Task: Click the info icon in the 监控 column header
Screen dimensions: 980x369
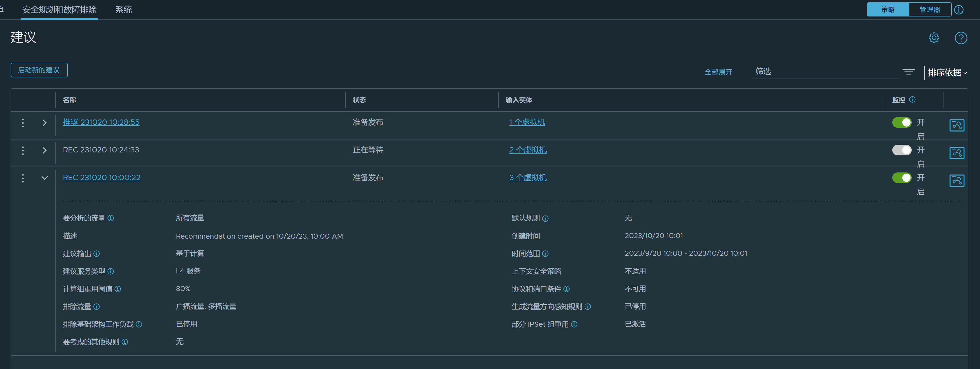Action: (912, 99)
